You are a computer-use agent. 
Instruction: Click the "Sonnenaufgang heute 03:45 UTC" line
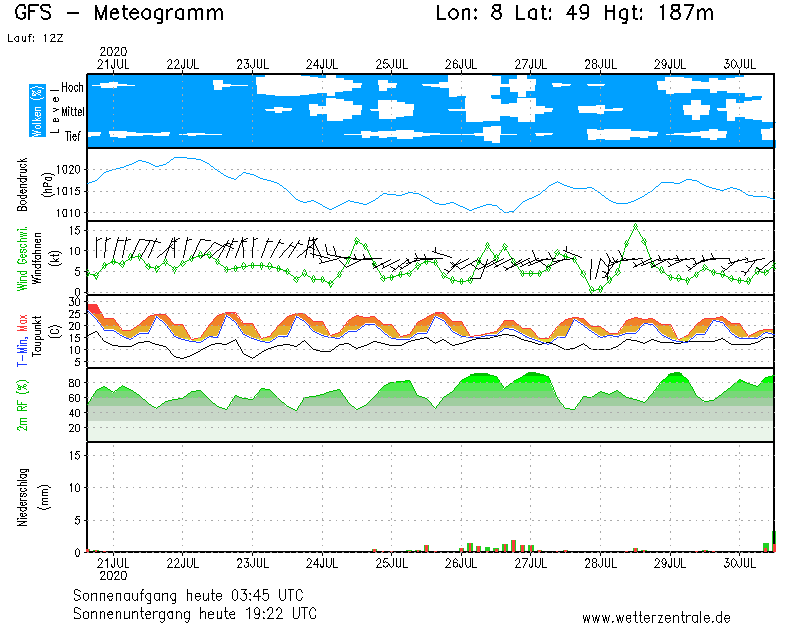188,595
